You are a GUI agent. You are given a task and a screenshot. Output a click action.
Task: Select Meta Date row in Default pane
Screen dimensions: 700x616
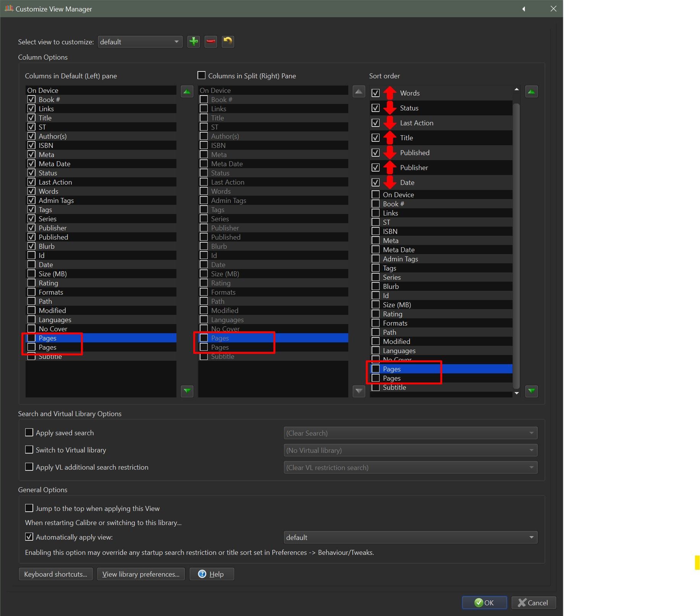pos(101,164)
